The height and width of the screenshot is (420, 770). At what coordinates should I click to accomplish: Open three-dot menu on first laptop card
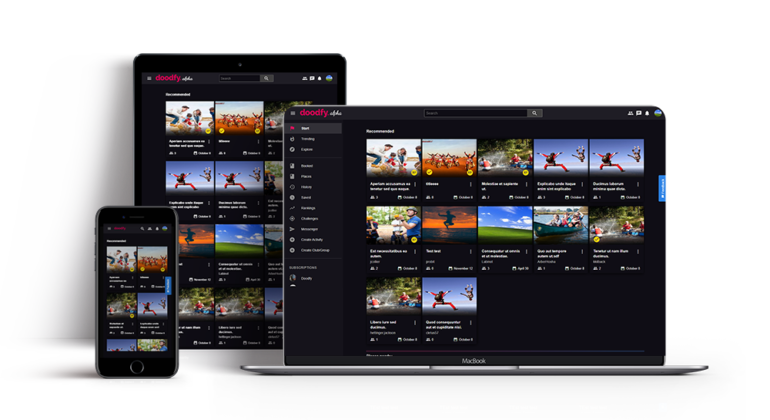415,184
